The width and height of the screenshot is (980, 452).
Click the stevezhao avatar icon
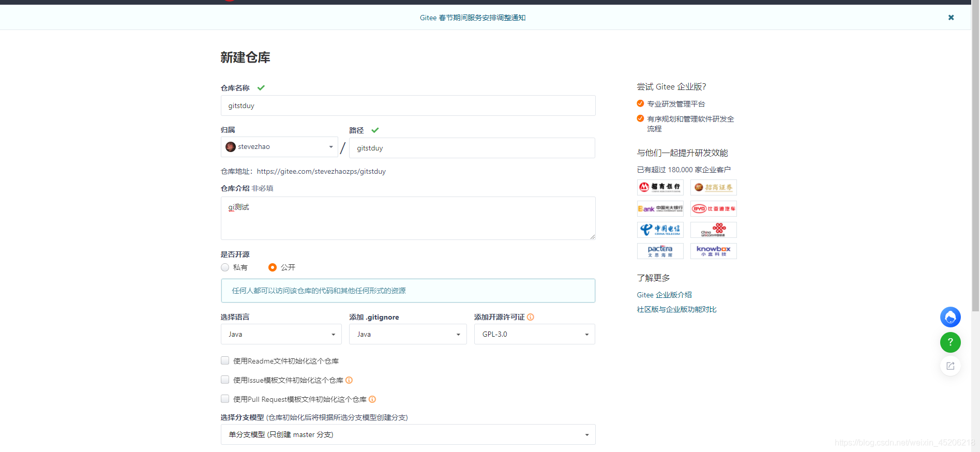pos(231,147)
